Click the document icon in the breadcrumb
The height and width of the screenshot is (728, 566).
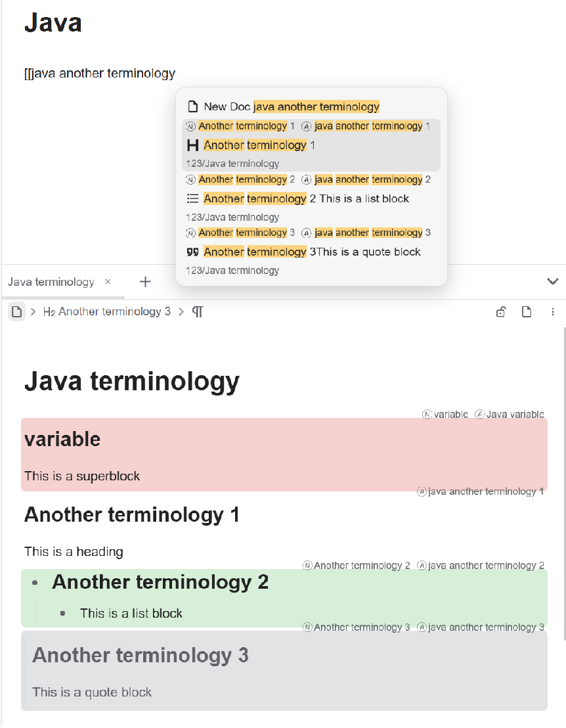(16, 311)
